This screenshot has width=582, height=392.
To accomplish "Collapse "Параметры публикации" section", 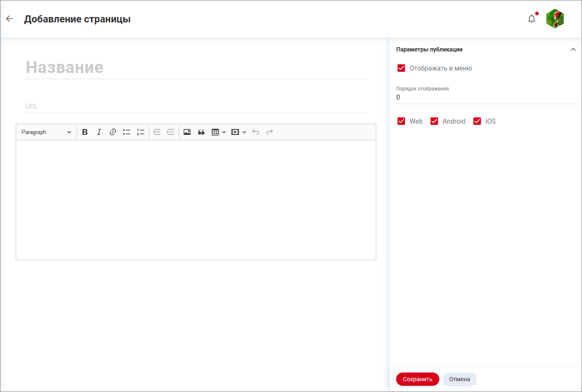I will tap(573, 49).
